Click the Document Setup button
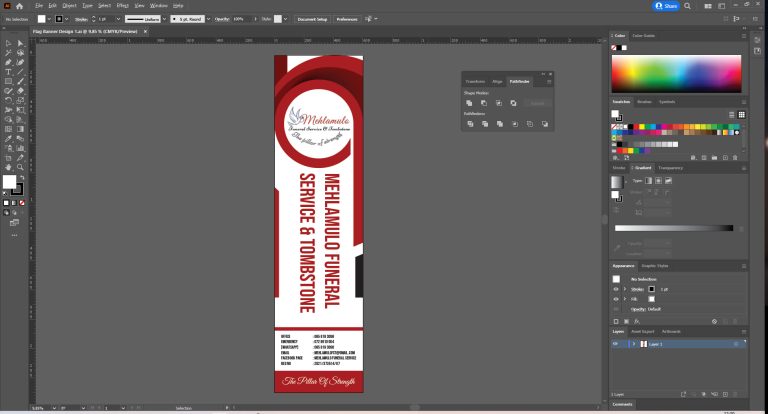The height and width of the screenshot is (414, 768). (x=311, y=18)
